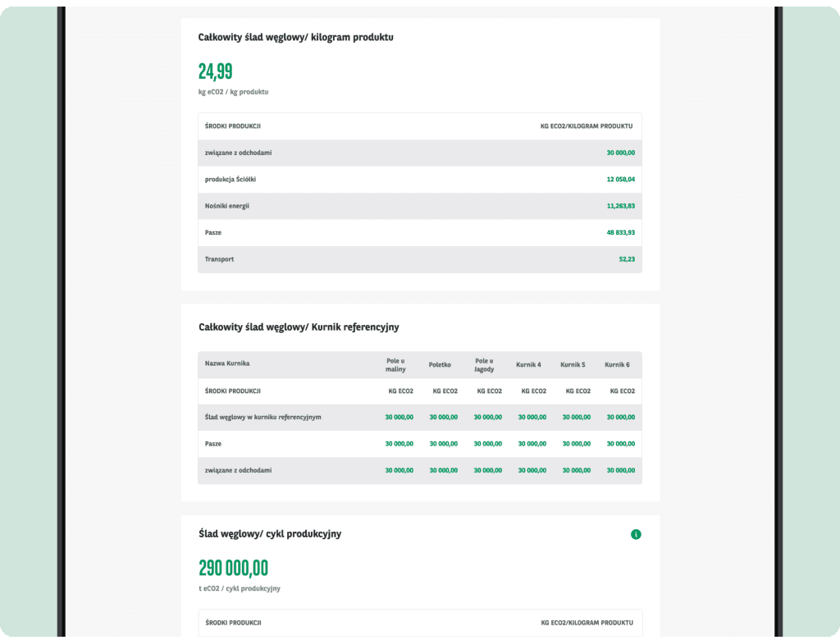Click the large 290 000,00 value

(234, 568)
